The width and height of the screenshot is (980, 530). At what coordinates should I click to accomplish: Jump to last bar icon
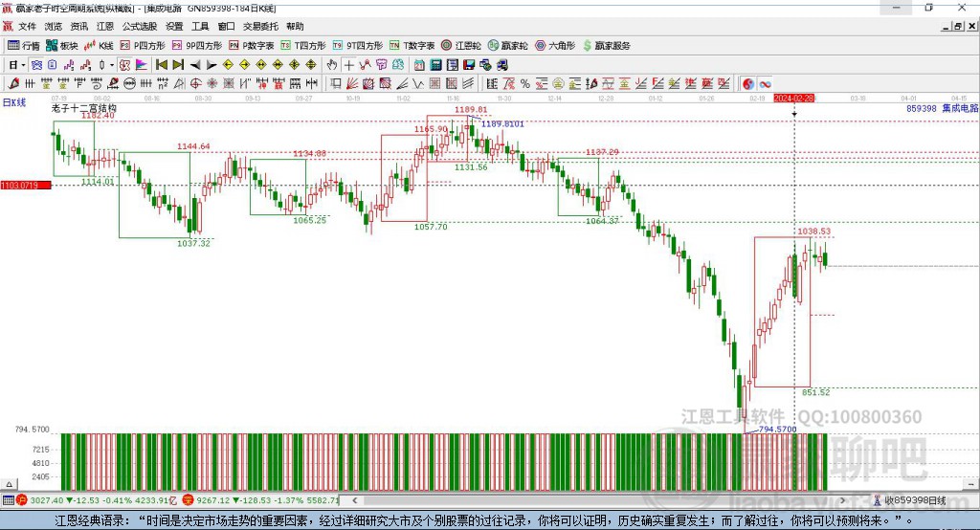[x=178, y=65]
